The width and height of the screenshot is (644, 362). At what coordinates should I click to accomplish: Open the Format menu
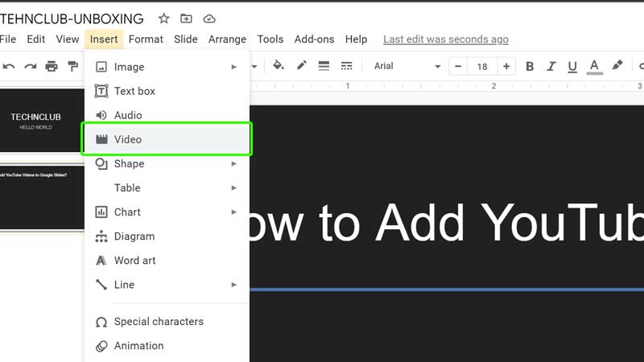[146, 39]
